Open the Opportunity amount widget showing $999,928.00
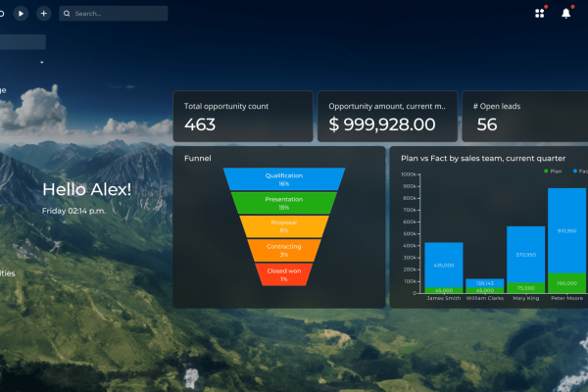Image resolution: width=588 pixels, height=392 pixels. coord(387,117)
